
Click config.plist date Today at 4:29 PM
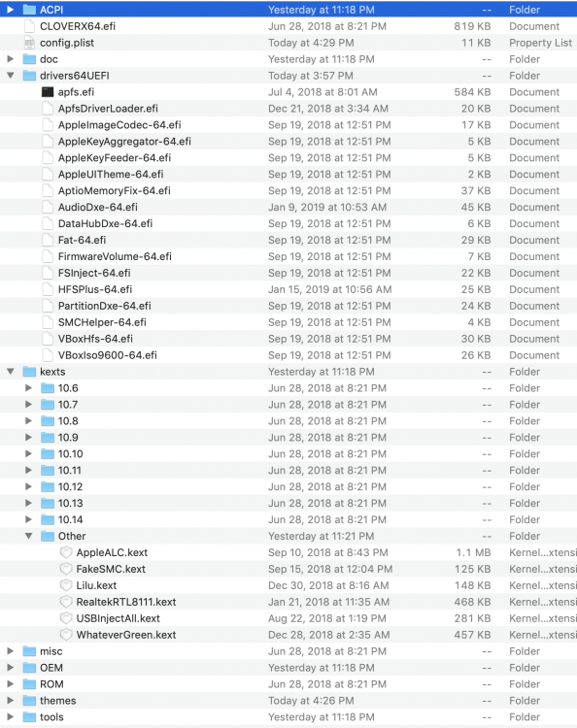click(x=311, y=43)
